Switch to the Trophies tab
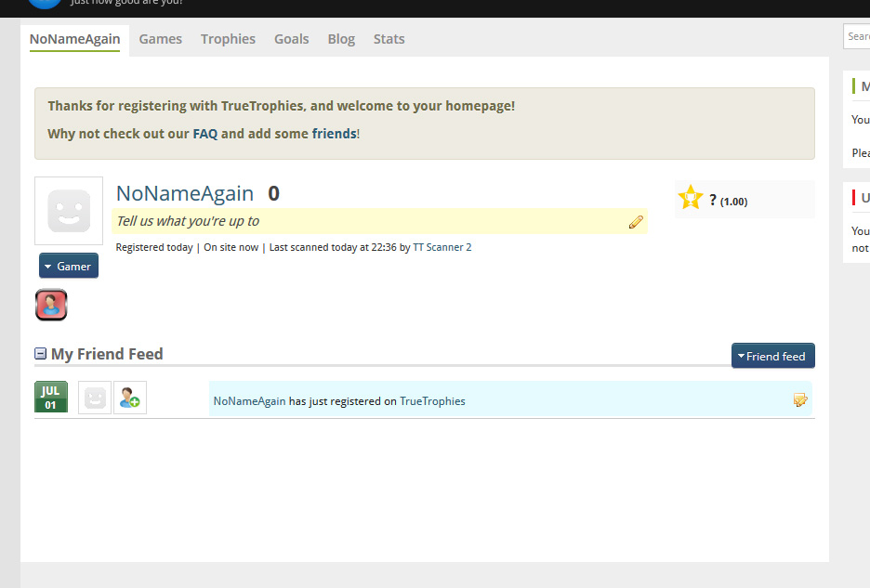 click(228, 39)
